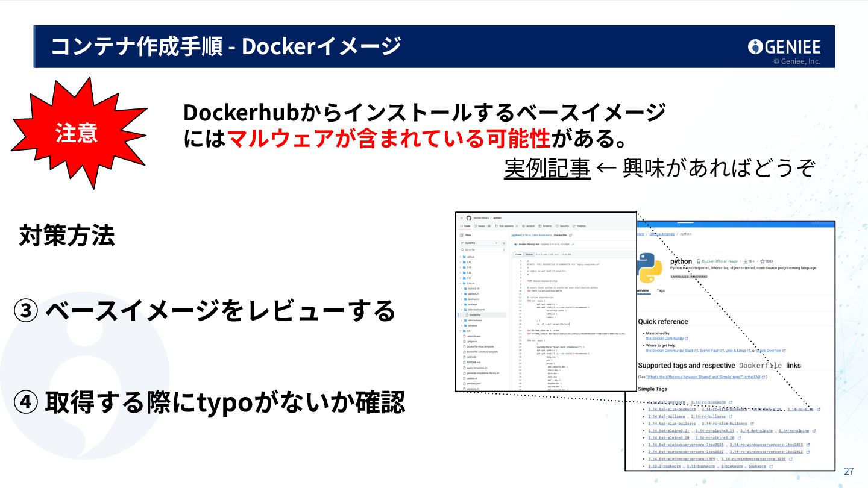Open the 3.14-rc-slim tag link

coord(800,410)
